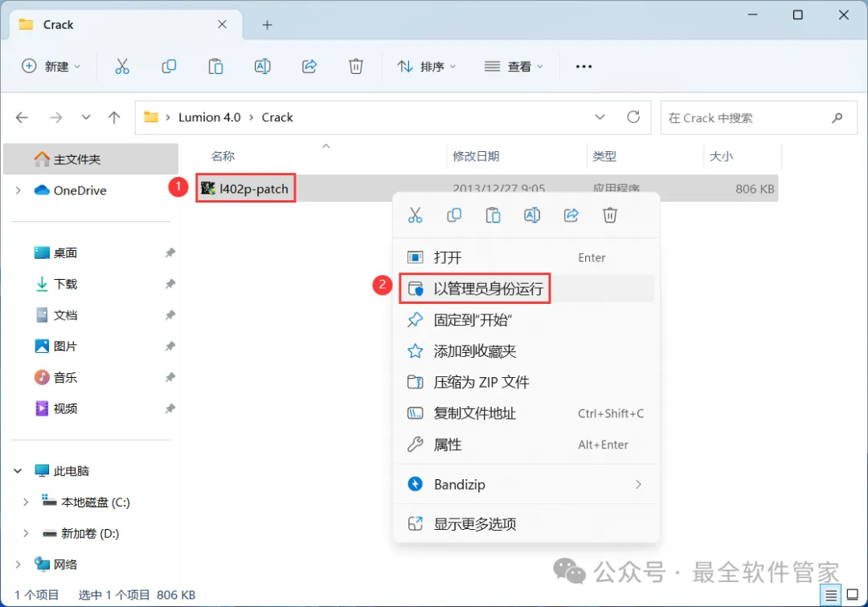
Task: Select 复制文件地址 in the context menu
Action: (x=526, y=413)
